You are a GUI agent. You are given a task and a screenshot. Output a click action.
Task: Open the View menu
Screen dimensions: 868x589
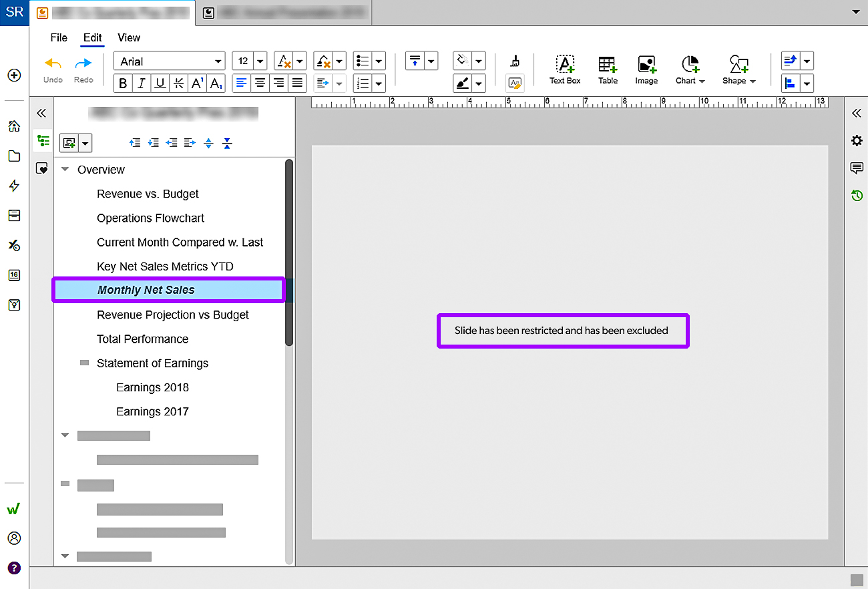(129, 37)
